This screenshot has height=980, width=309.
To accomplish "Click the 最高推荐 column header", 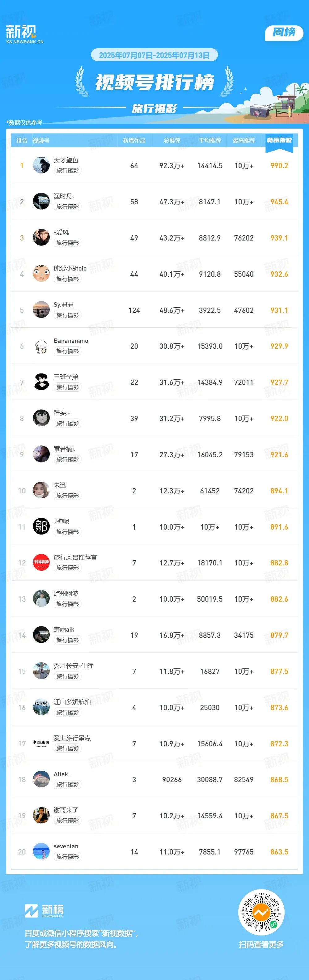I will click(243, 140).
